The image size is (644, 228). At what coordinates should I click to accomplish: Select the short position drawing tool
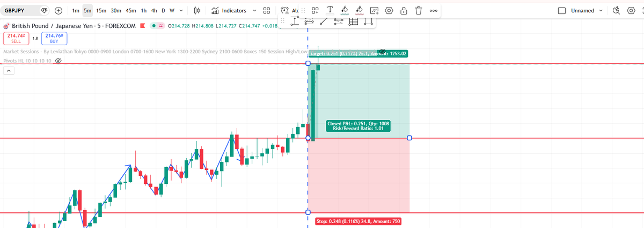[x=309, y=22]
